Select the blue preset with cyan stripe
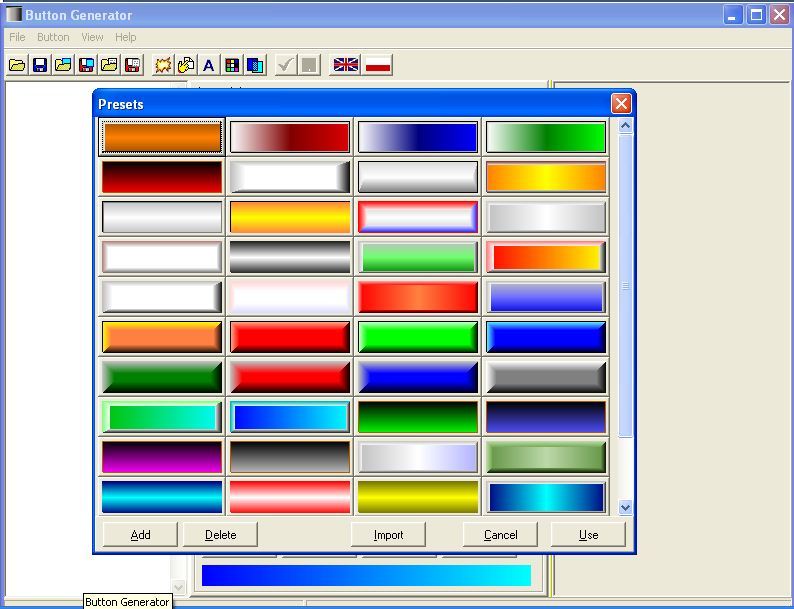The image size is (794, 609). (162, 497)
